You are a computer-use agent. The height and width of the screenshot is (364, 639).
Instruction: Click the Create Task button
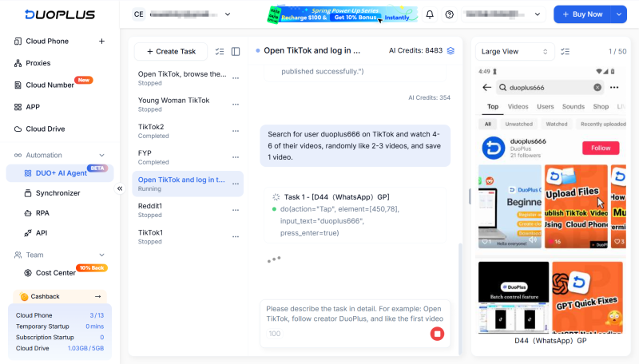171,51
